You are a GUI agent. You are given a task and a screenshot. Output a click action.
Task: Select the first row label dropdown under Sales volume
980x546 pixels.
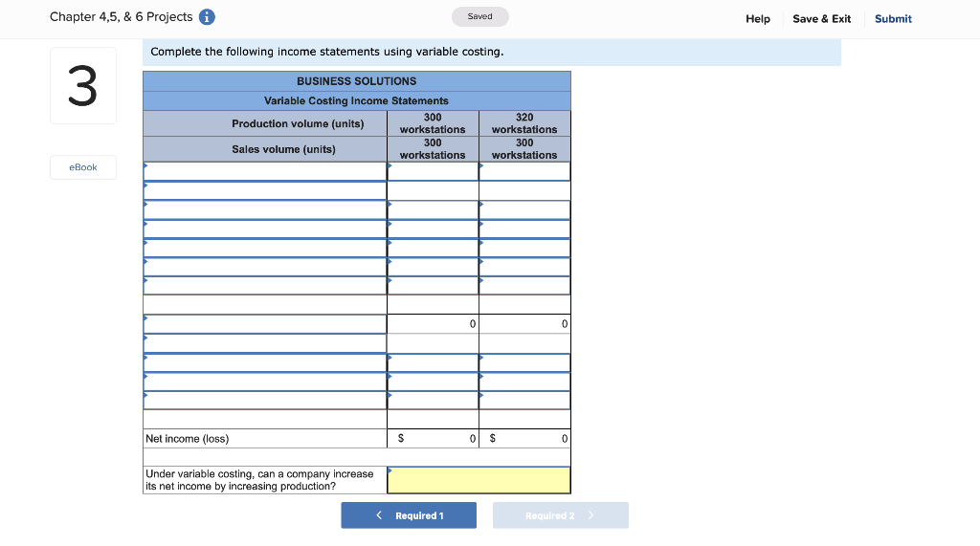point(265,171)
